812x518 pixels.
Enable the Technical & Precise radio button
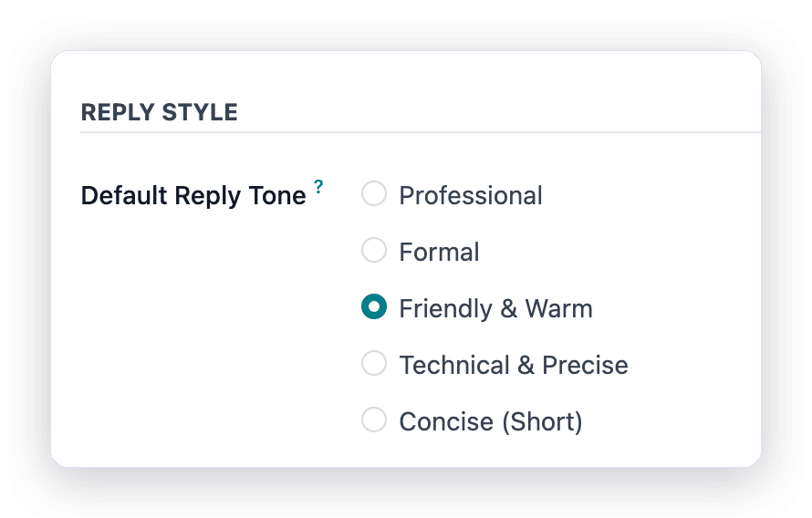tap(374, 363)
